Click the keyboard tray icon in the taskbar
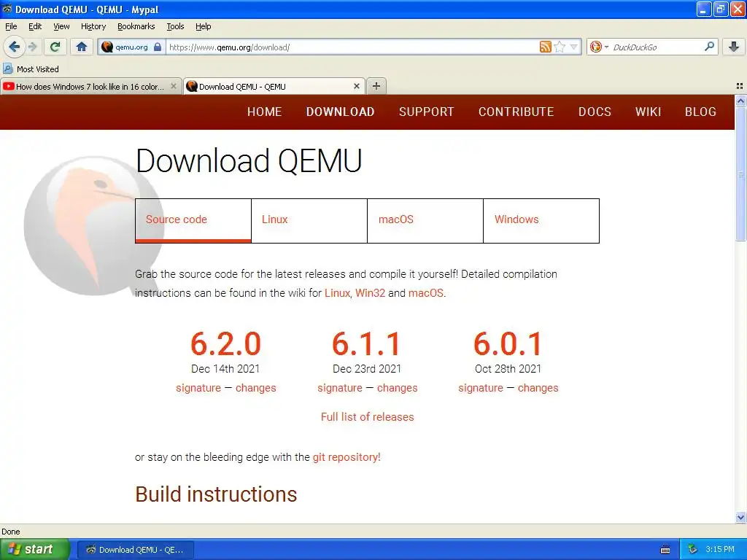 point(665,550)
